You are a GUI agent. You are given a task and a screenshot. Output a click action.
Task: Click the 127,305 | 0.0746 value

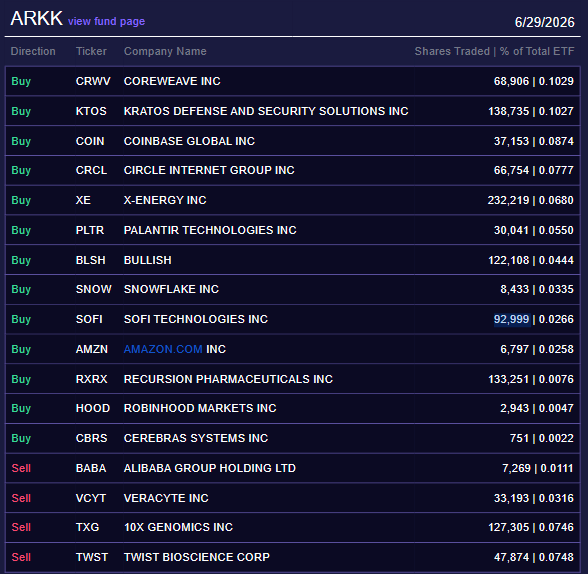click(x=531, y=527)
